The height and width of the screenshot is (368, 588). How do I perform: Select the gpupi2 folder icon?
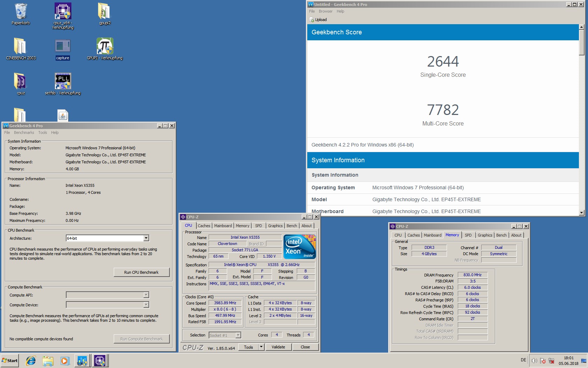pyautogui.click(x=105, y=14)
